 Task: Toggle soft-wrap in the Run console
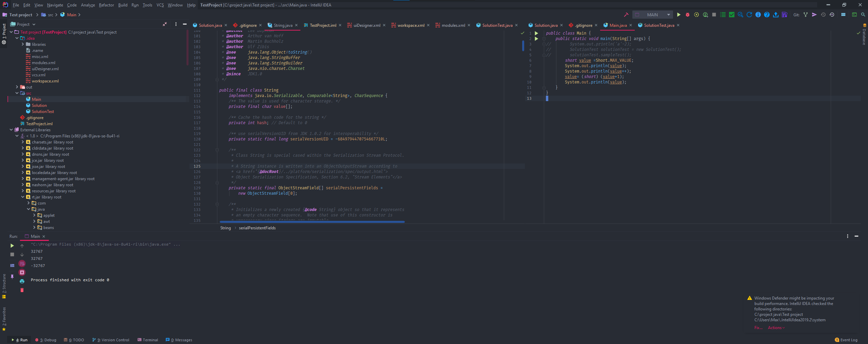point(22,263)
